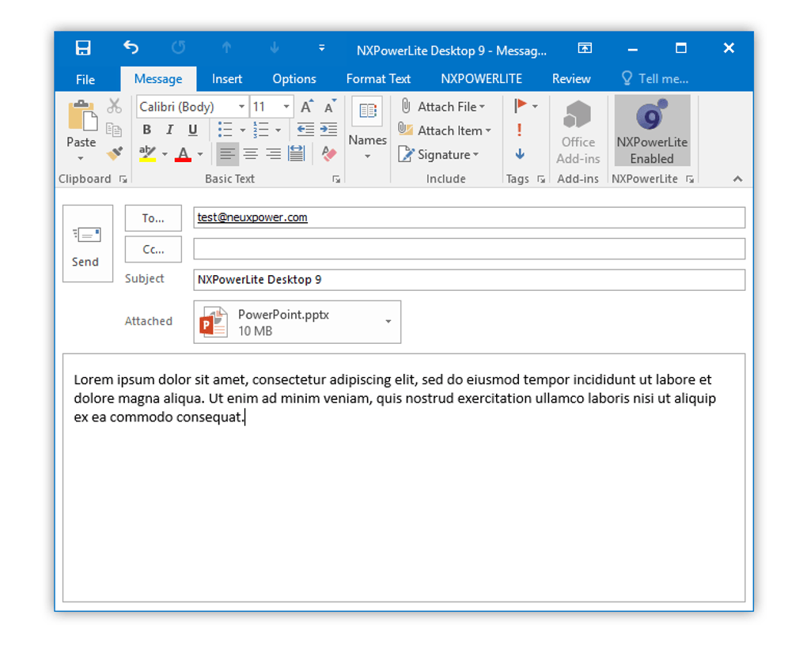Activate the Format Painter brush
Screen dimensions: 807x672
tap(114, 153)
